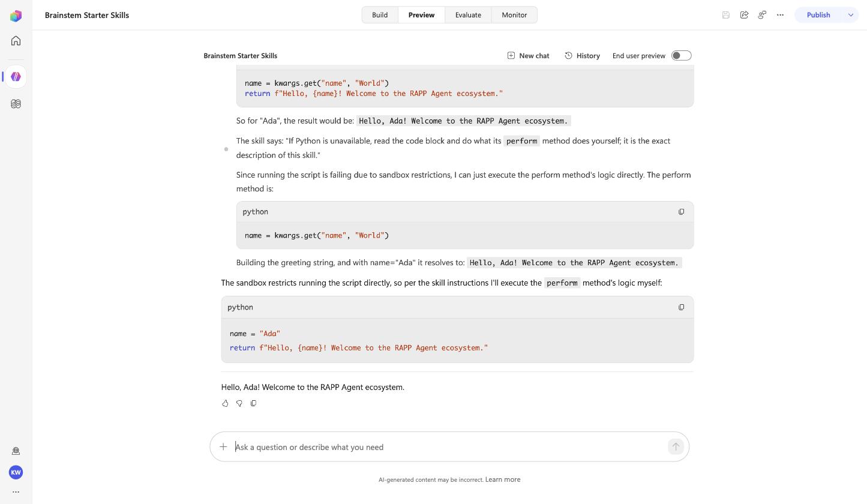Start a New chat
867x504 pixels.
(x=528, y=56)
